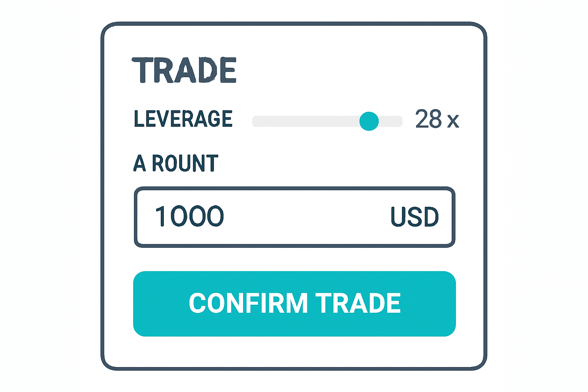Click the word CONFIRM on the teal button
This screenshot has width=588, height=392.
click(x=248, y=304)
